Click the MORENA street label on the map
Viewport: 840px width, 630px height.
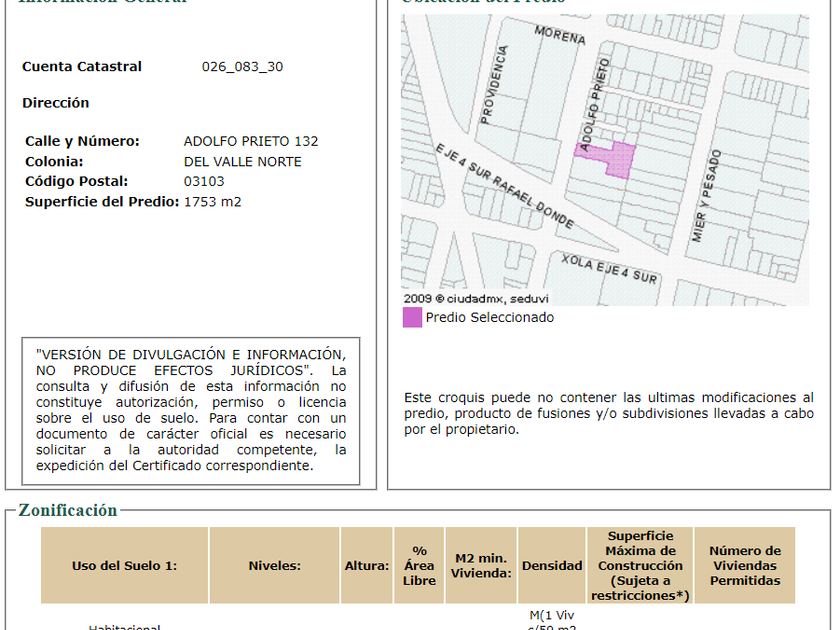pyautogui.click(x=559, y=36)
